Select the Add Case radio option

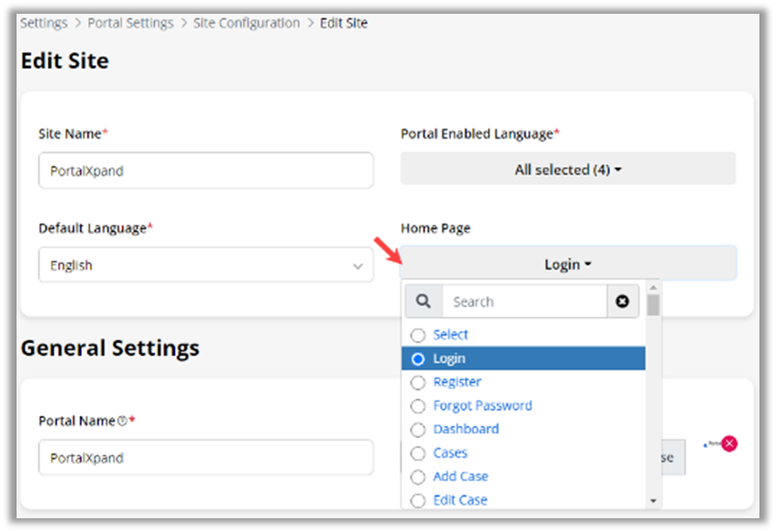418,477
